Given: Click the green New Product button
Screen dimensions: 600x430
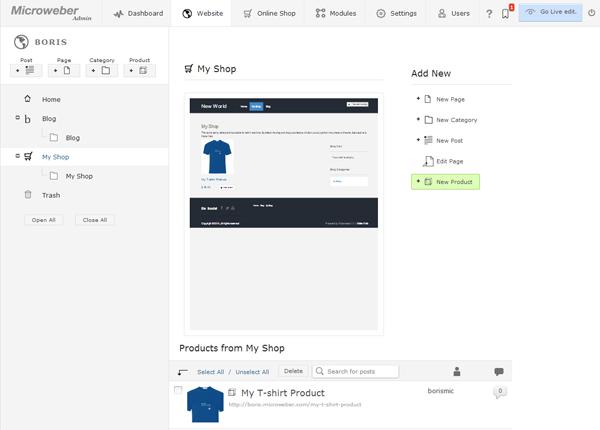Looking at the screenshot, I should click(445, 182).
